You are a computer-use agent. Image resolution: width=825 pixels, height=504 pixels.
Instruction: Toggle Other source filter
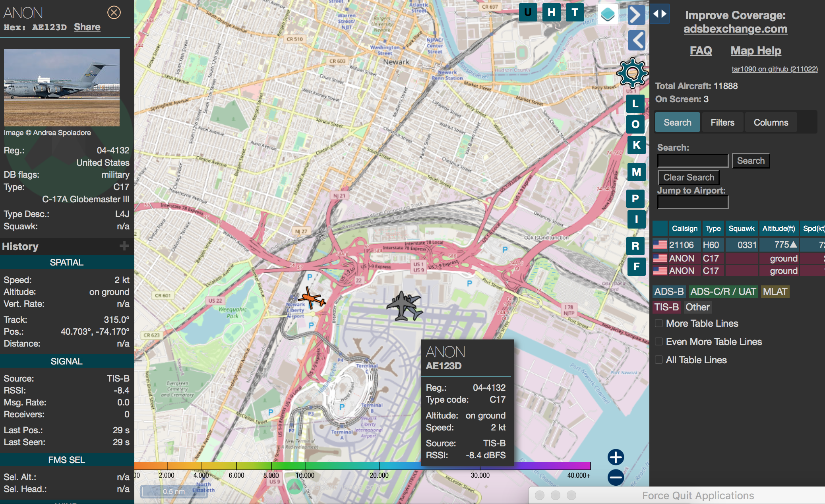[x=697, y=307]
